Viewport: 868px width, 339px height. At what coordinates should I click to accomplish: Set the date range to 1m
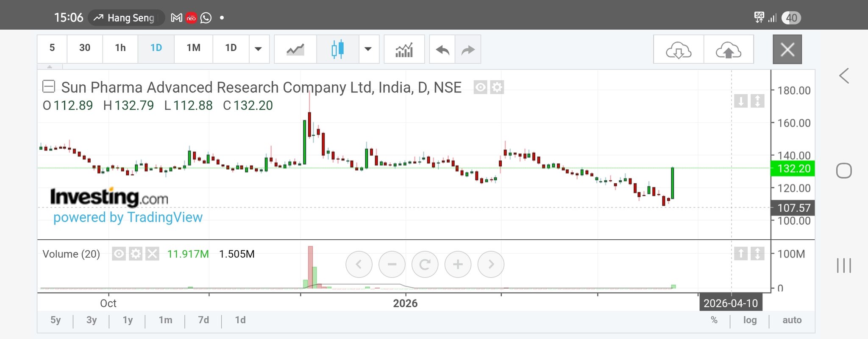pos(165,320)
